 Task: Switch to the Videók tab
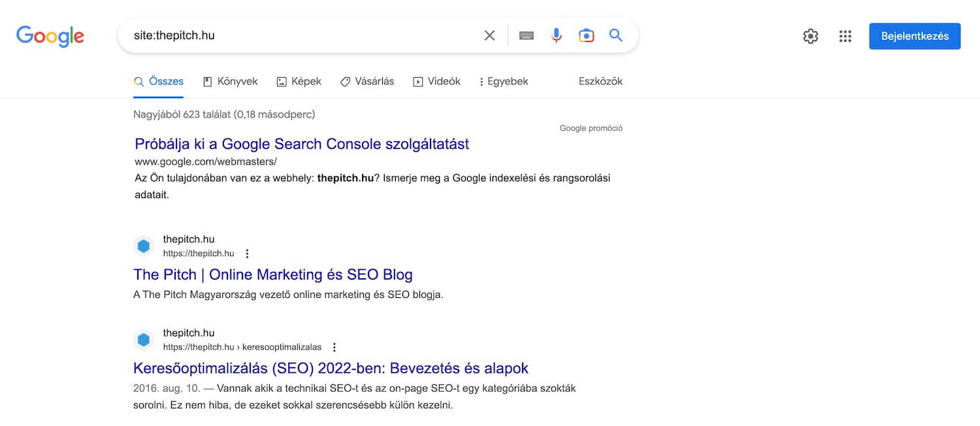tap(436, 82)
